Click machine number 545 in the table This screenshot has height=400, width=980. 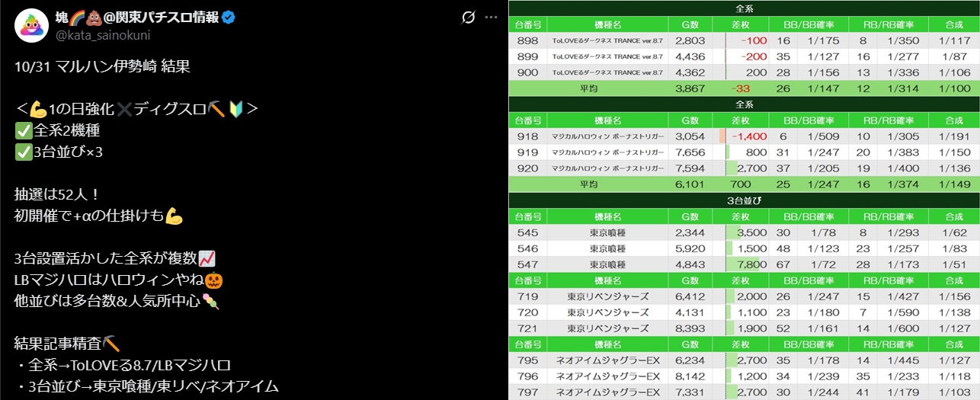527,232
